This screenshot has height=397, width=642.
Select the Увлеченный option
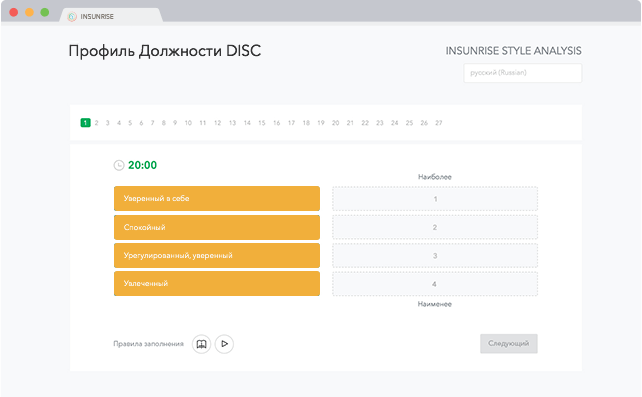[217, 283]
